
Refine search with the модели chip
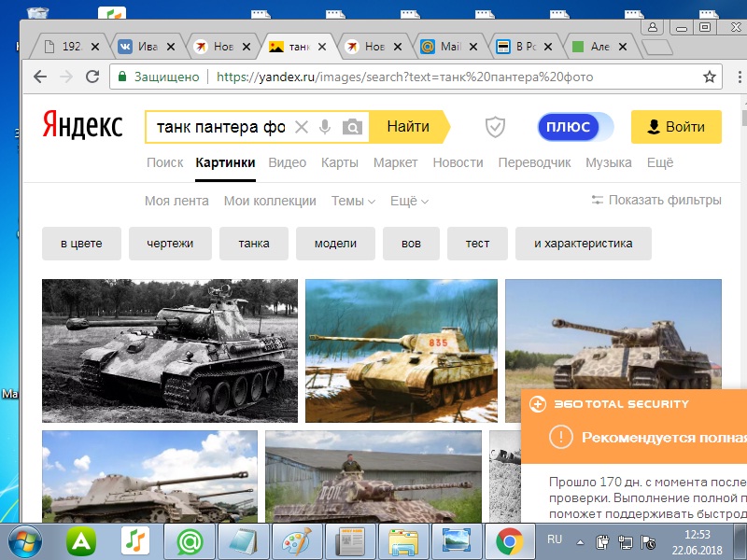335,244
